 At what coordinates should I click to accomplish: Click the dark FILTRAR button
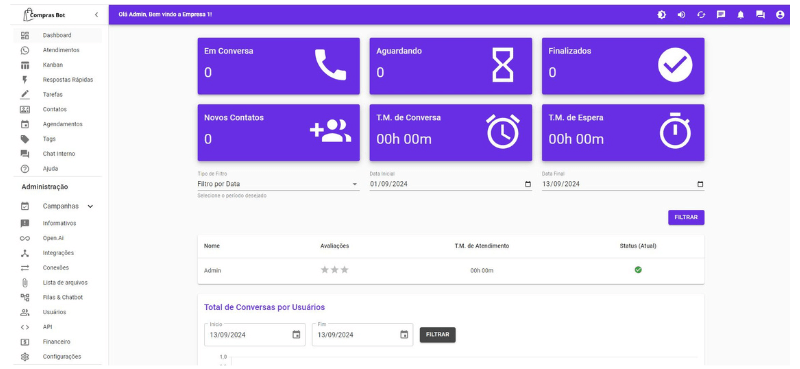(x=437, y=335)
